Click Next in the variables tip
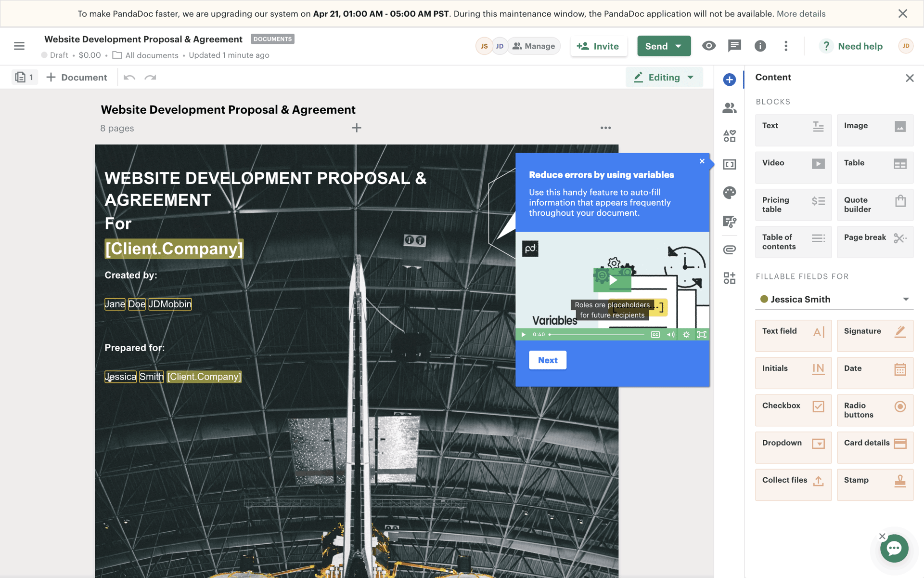The width and height of the screenshot is (924, 578). point(548,360)
